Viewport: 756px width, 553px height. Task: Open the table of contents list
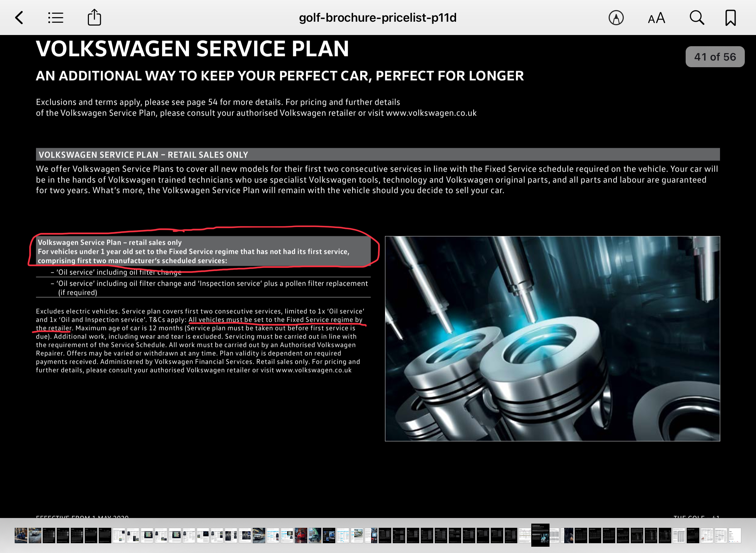pos(56,17)
